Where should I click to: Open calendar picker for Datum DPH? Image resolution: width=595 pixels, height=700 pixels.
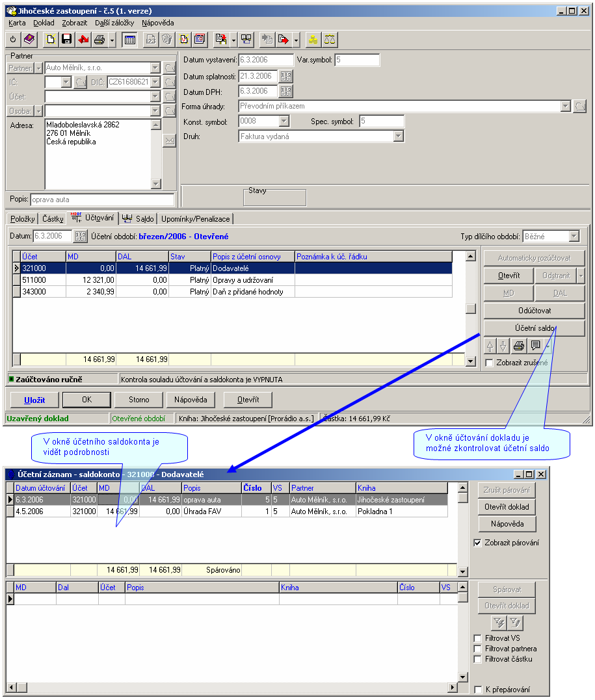point(286,92)
